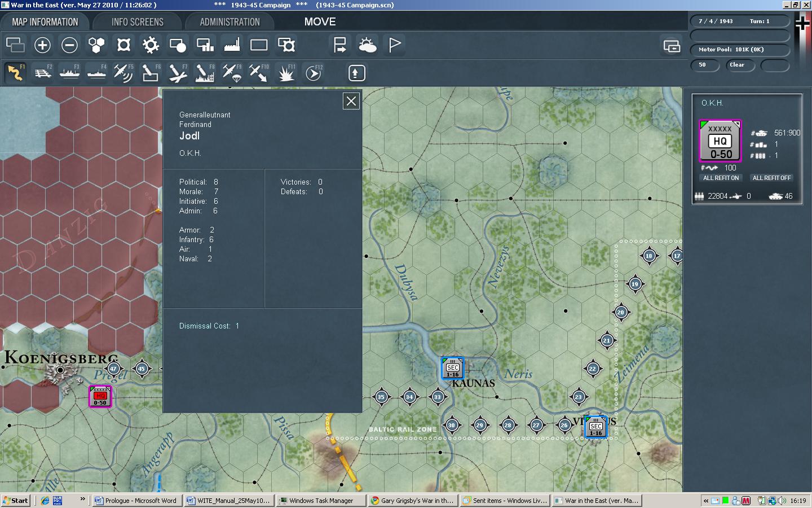This screenshot has height=508, width=812.
Task: Show weather with the sun-cloud icon
Action: coord(367,45)
